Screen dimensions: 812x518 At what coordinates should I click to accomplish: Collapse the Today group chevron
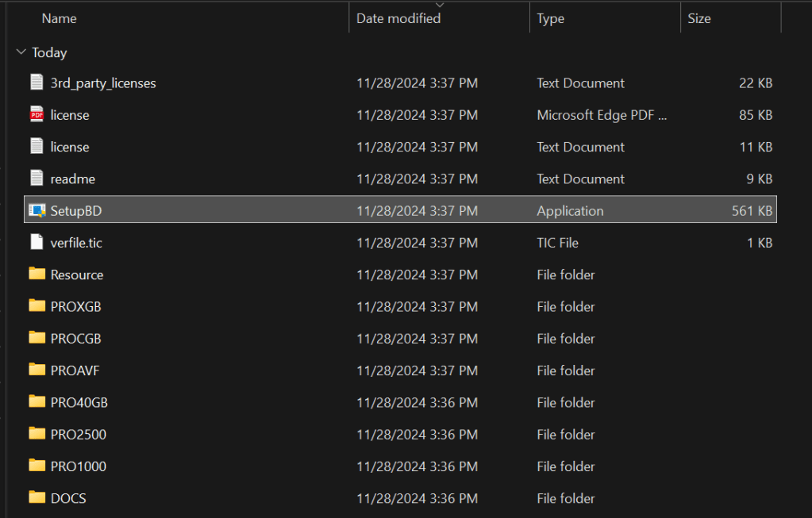click(x=21, y=52)
